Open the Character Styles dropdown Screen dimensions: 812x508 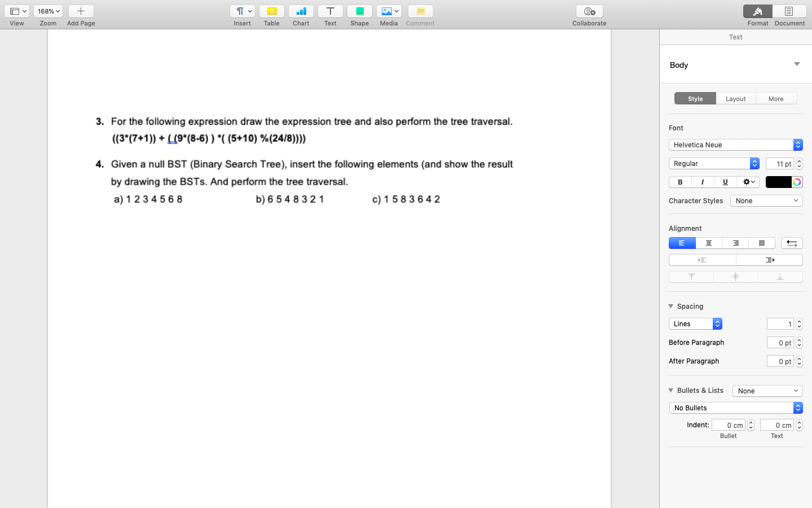[766, 200]
